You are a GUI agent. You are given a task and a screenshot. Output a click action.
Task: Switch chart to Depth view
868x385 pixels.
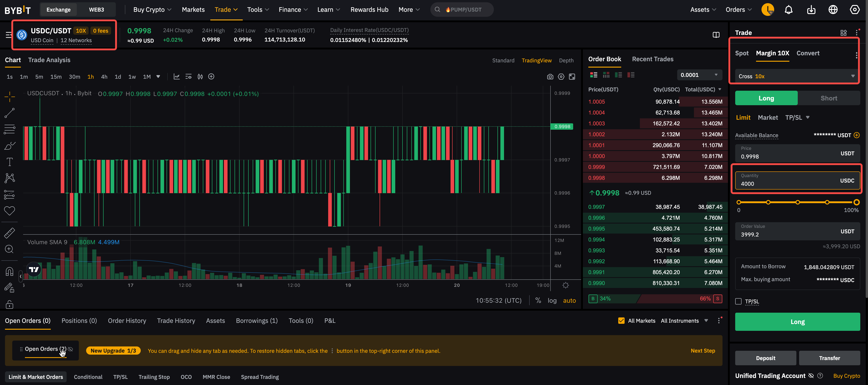[566, 60]
